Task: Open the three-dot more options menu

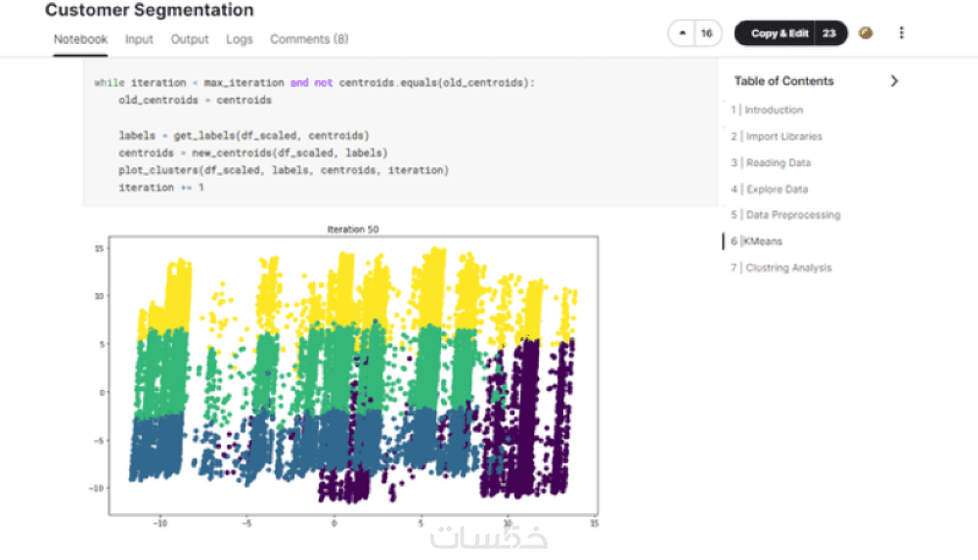Action: coord(901,33)
